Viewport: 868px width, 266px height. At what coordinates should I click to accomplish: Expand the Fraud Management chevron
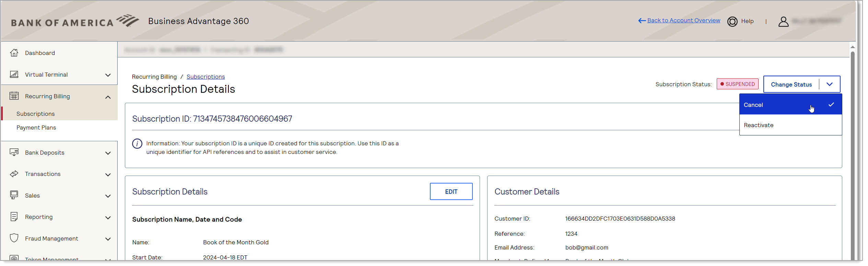tap(108, 239)
